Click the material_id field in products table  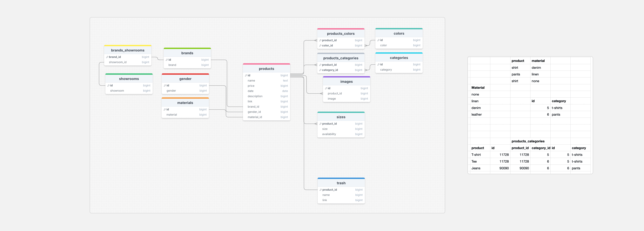pos(266,117)
